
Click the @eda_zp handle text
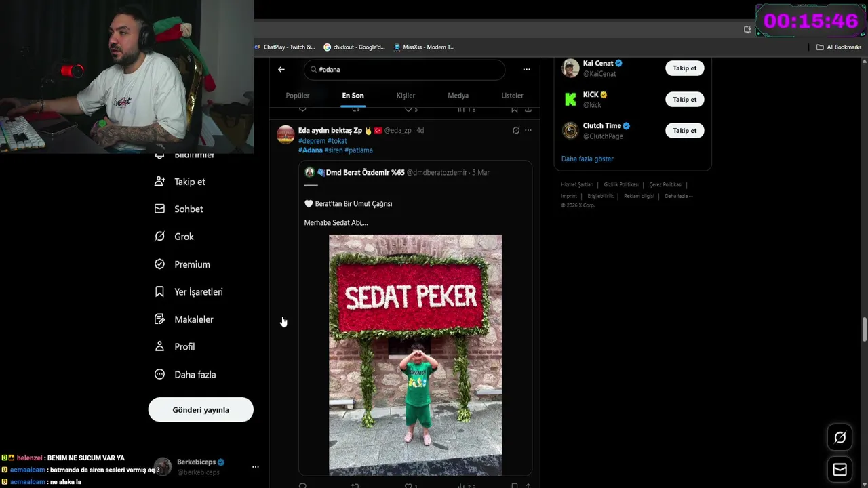point(398,130)
